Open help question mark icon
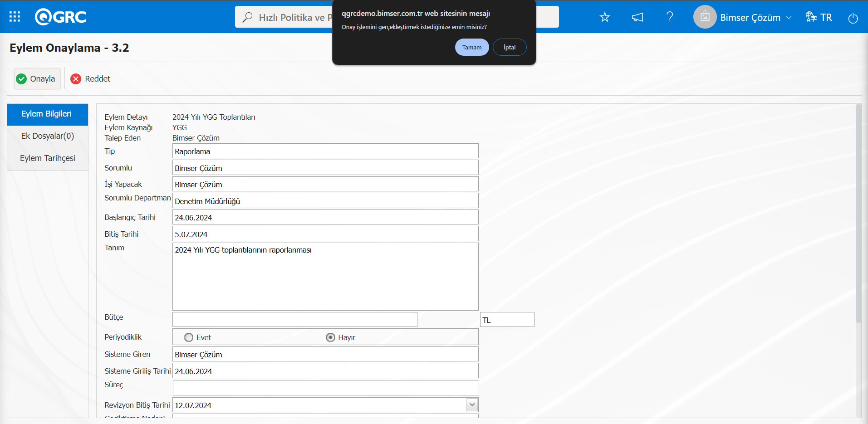868x424 pixels. point(670,17)
